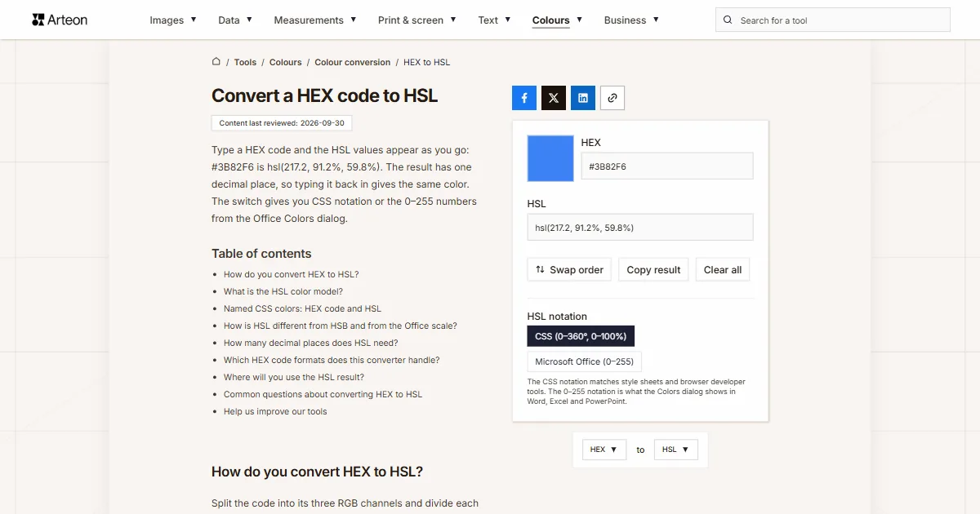Viewport: 980px width, 514px height.
Task: Click the Search for a tool box
Action: click(833, 20)
